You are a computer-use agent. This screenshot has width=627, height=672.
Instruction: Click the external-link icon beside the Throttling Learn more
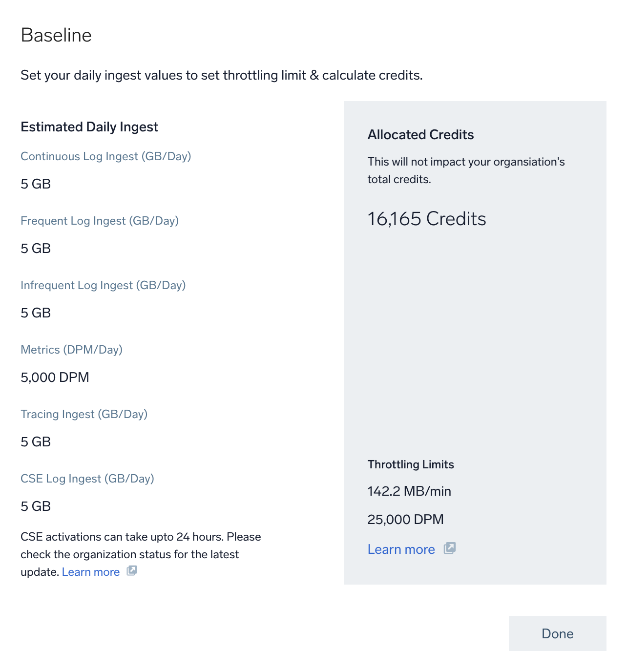(450, 548)
